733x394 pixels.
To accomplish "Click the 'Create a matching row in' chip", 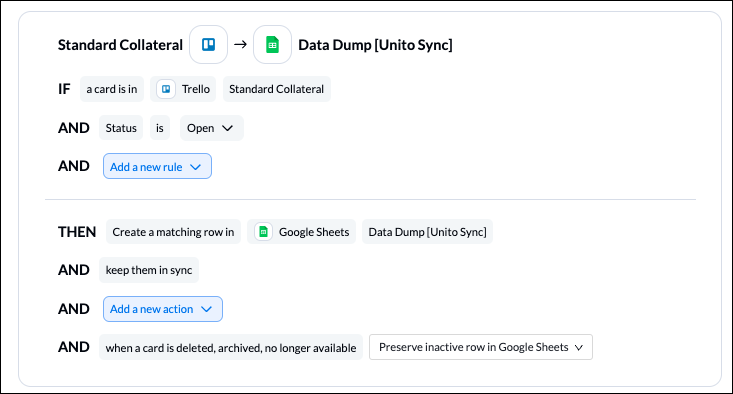I will point(173,232).
